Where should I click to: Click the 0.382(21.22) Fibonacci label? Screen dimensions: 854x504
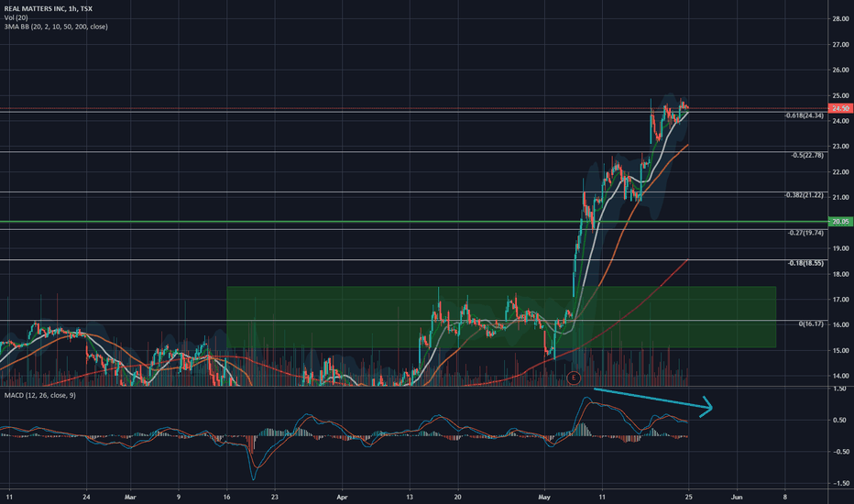[805, 195]
